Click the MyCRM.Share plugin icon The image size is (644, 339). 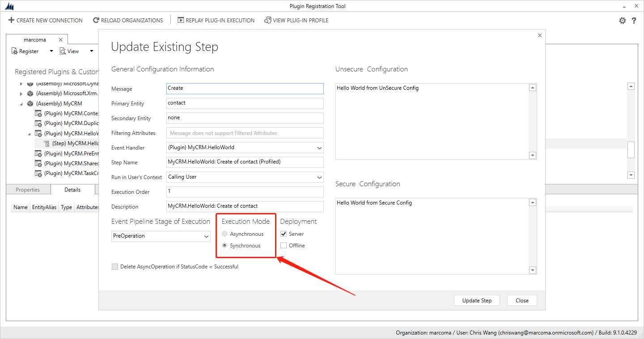coord(38,163)
